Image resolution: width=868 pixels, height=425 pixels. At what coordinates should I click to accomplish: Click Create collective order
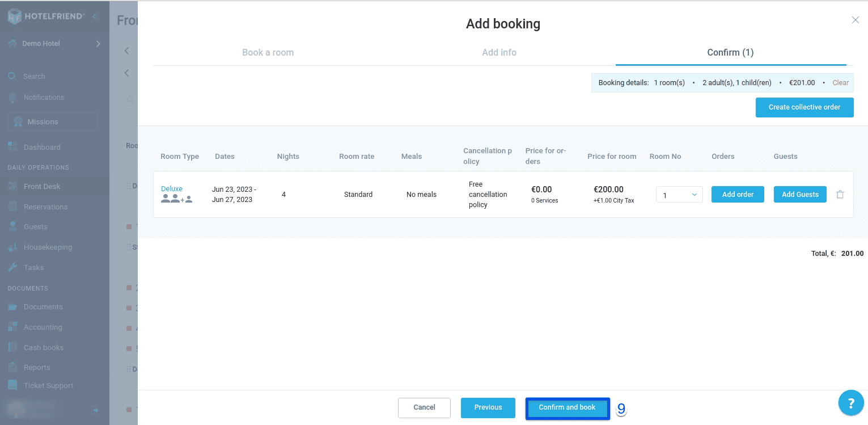805,107
